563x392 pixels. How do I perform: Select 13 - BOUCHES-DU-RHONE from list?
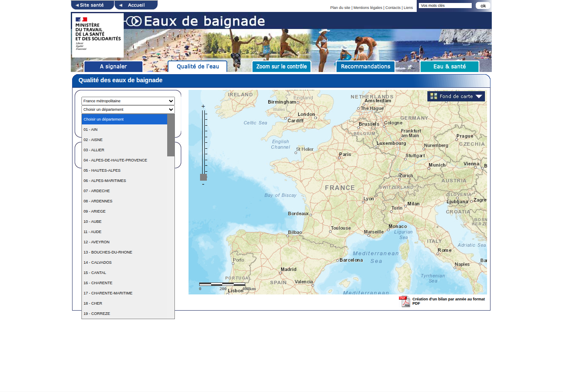(x=108, y=252)
